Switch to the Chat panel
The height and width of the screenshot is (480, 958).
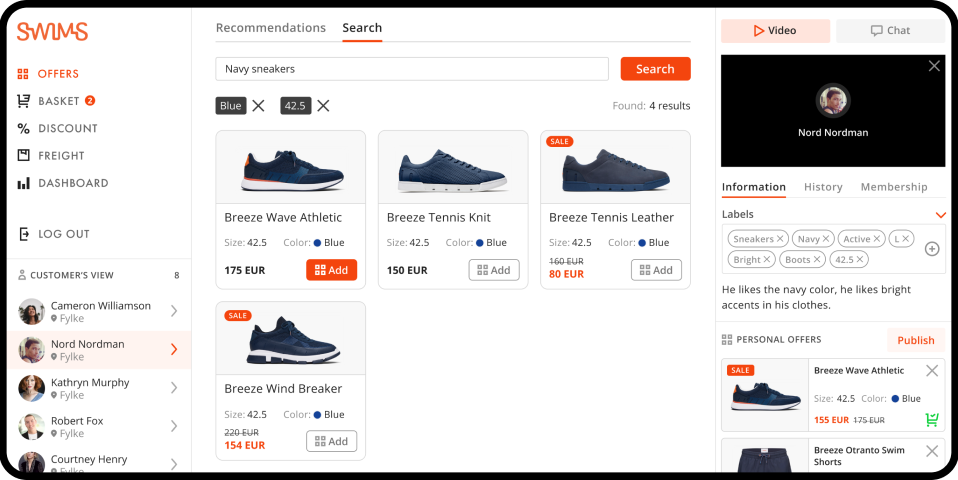(x=890, y=31)
